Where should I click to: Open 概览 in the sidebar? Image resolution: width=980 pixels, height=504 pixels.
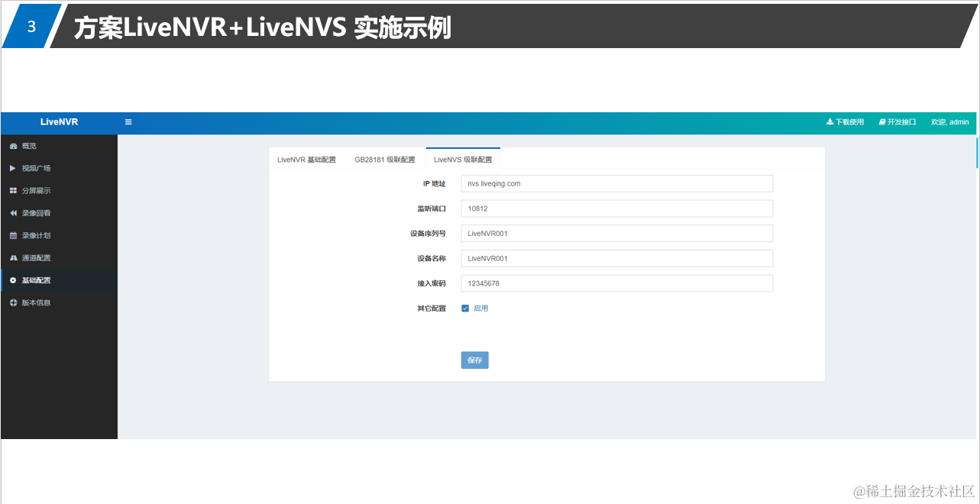tap(59, 146)
